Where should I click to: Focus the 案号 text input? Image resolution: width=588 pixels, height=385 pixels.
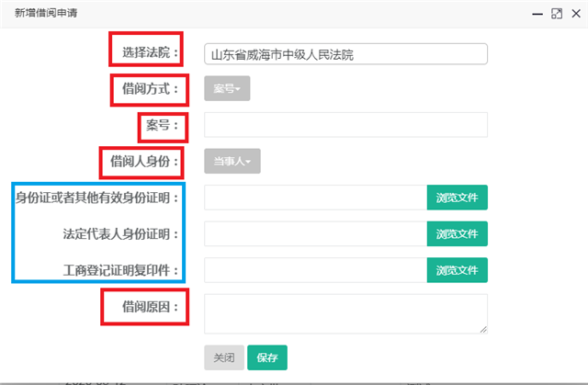(345, 125)
